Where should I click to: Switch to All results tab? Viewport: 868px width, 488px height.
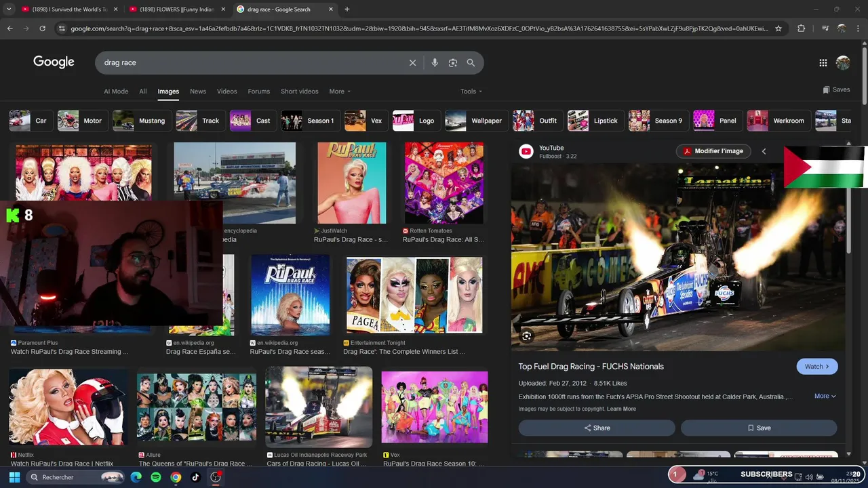click(x=143, y=91)
